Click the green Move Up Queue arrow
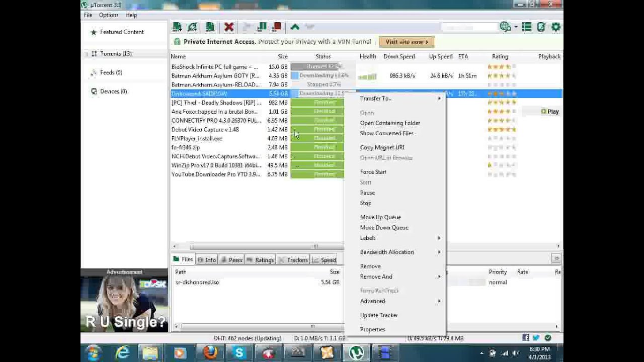644x362 pixels. tap(295, 27)
